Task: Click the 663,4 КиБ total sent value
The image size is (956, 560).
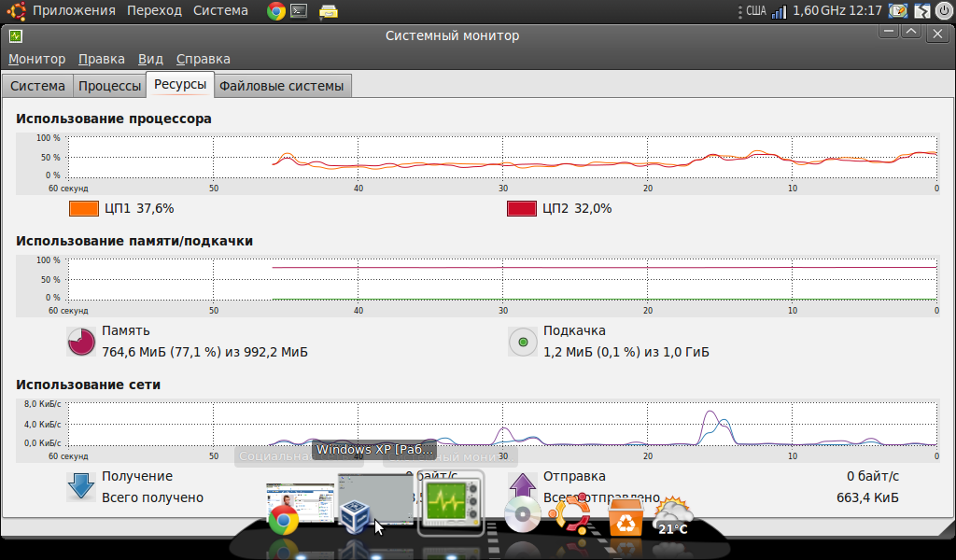Action: point(867,497)
